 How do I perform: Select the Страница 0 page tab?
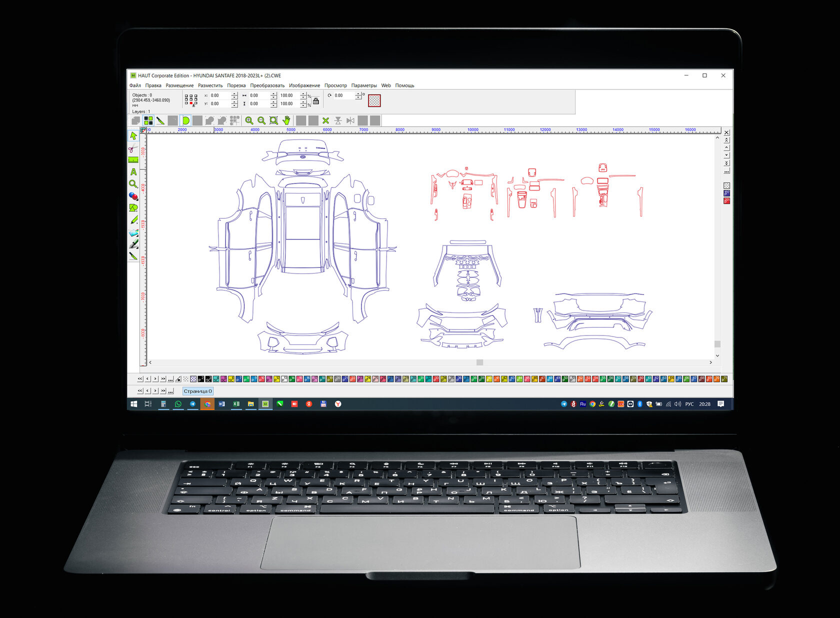point(197,391)
